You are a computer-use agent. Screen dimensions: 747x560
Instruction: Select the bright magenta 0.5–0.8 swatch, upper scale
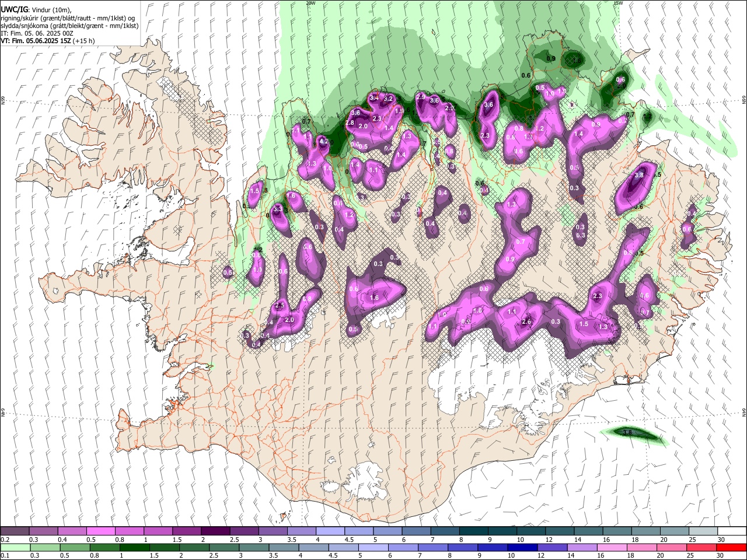click(101, 531)
